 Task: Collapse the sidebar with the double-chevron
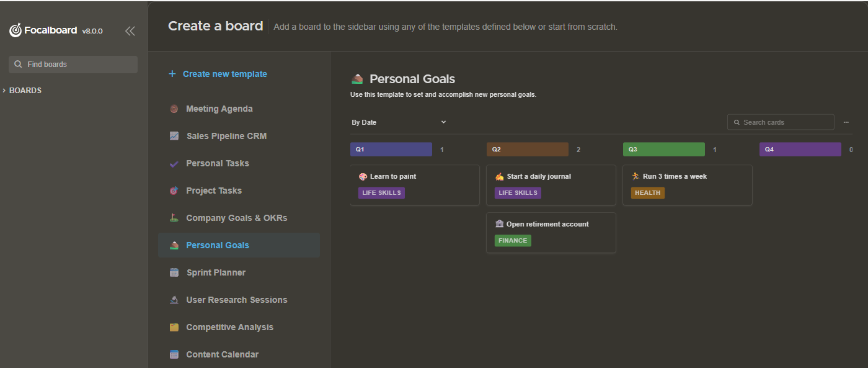(130, 30)
